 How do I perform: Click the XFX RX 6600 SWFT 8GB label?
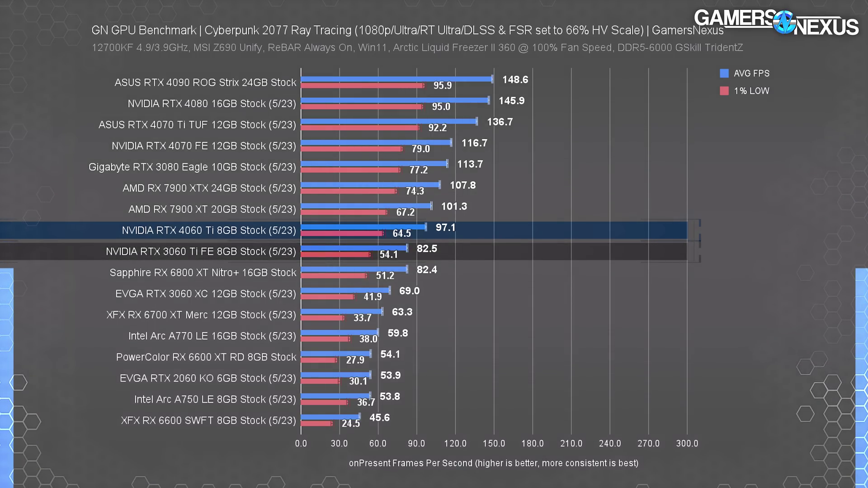[x=208, y=421]
